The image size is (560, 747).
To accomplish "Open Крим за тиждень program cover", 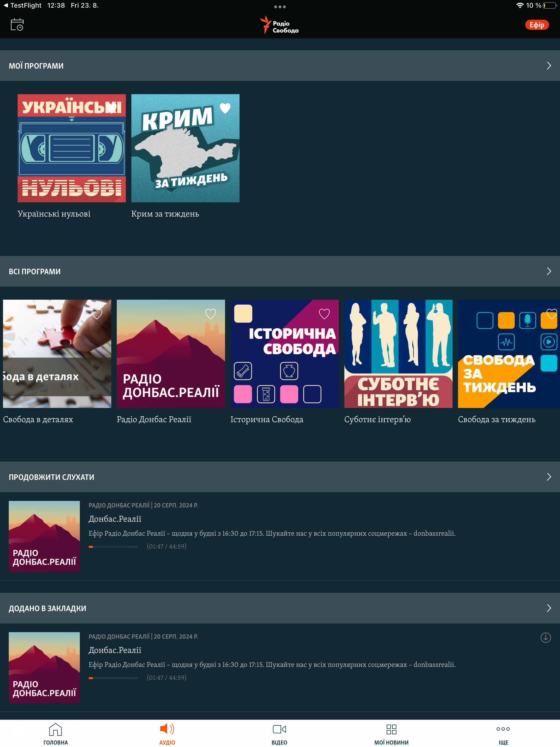I will click(185, 148).
